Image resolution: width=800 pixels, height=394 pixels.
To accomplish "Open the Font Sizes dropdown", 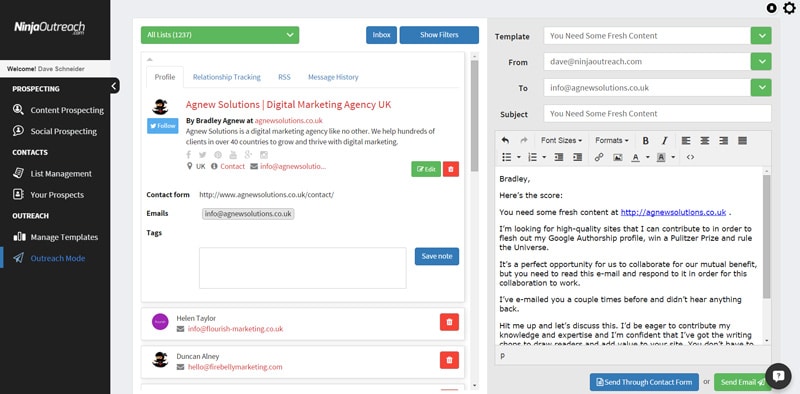I will [561, 140].
